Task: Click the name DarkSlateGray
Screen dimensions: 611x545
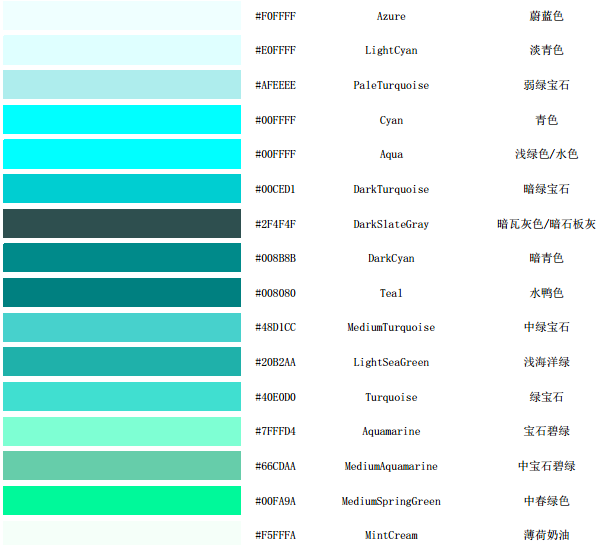Action: click(x=391, y=224)
